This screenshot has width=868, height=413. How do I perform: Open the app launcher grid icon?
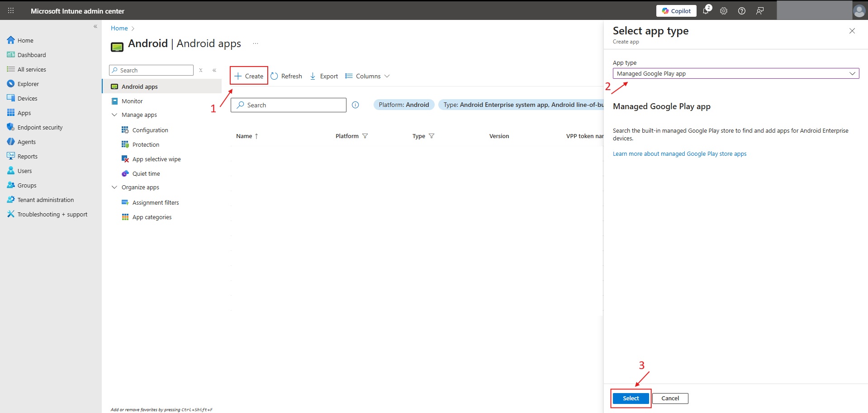(11, 11)
